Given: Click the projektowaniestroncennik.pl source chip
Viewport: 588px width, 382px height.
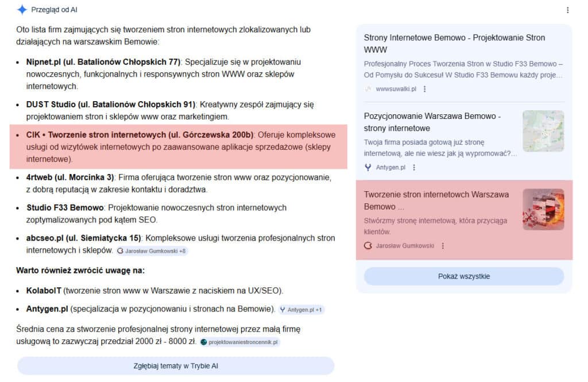Looking at the screenshot, I should [x=239, y=342].
